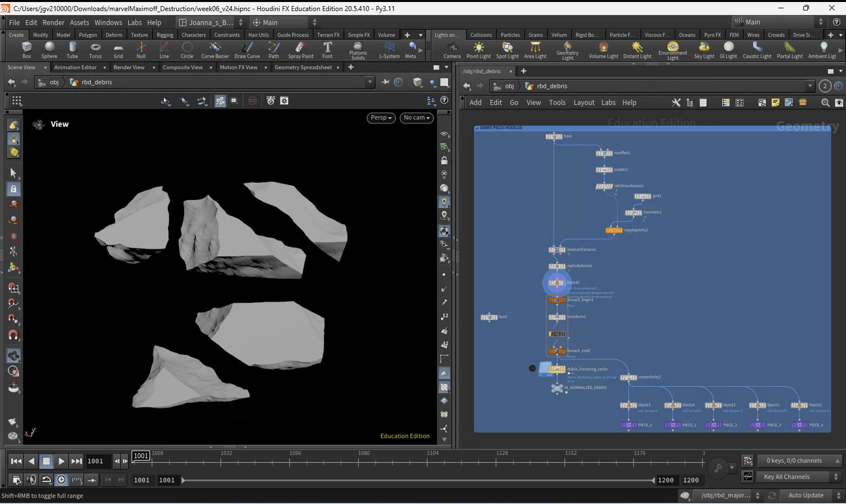
Task: Switch to the Geometry Spreadsheet tab
Action: (x=303, y=67)
